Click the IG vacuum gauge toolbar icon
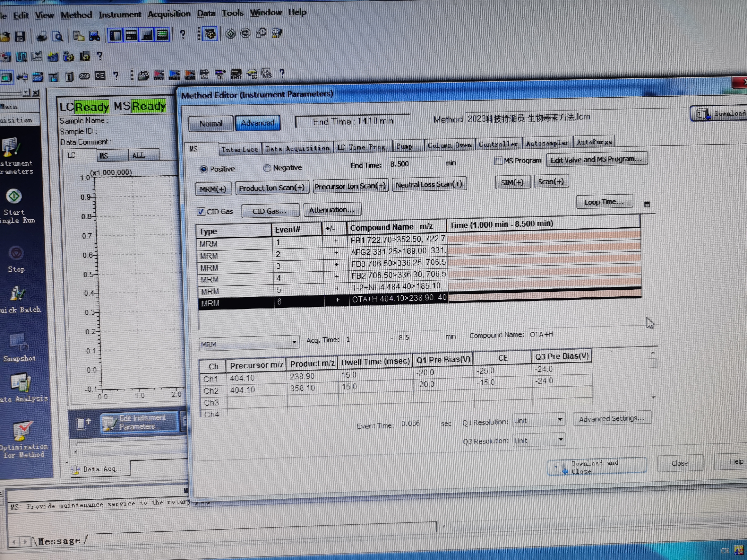This screenshot has width=747, height=560. (252, 74)
